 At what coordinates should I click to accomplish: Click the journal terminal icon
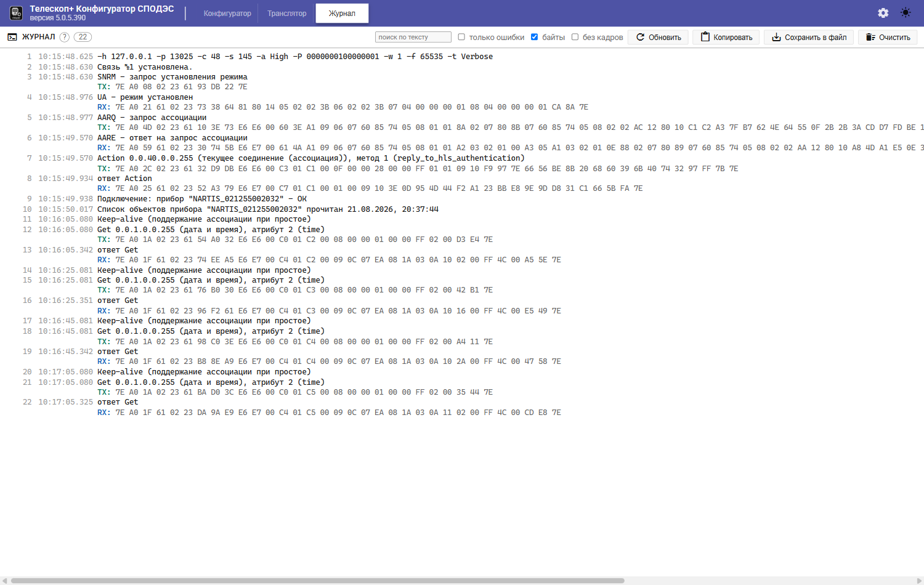tap(12, 37)
